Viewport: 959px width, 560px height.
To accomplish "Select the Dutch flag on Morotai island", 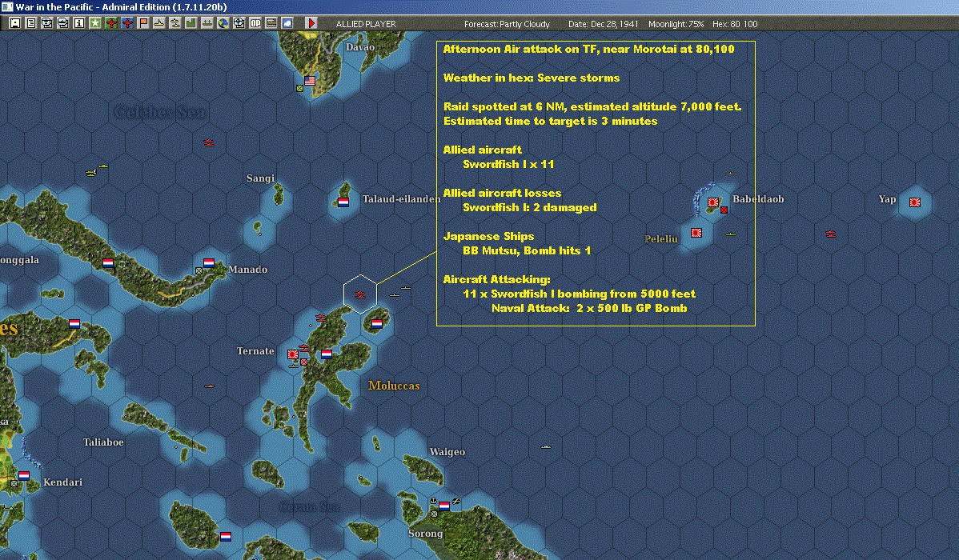I will (377, 324).
